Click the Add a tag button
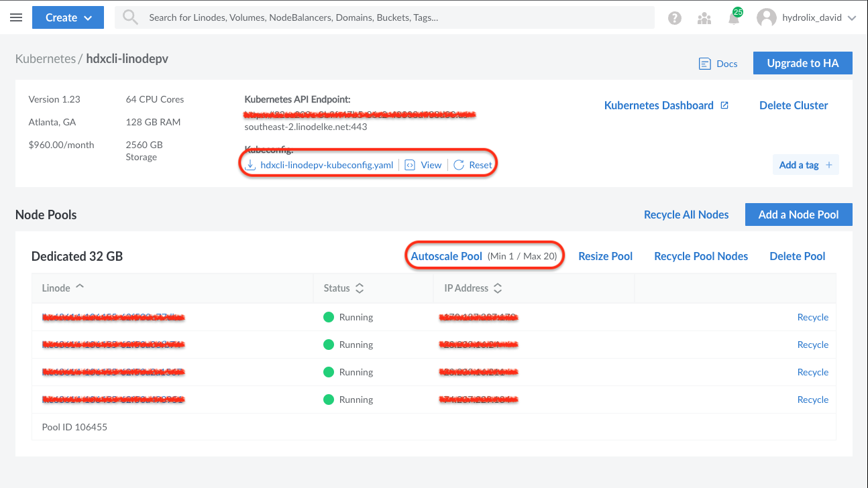Screen dimensions: 868x488 [806, 165]
